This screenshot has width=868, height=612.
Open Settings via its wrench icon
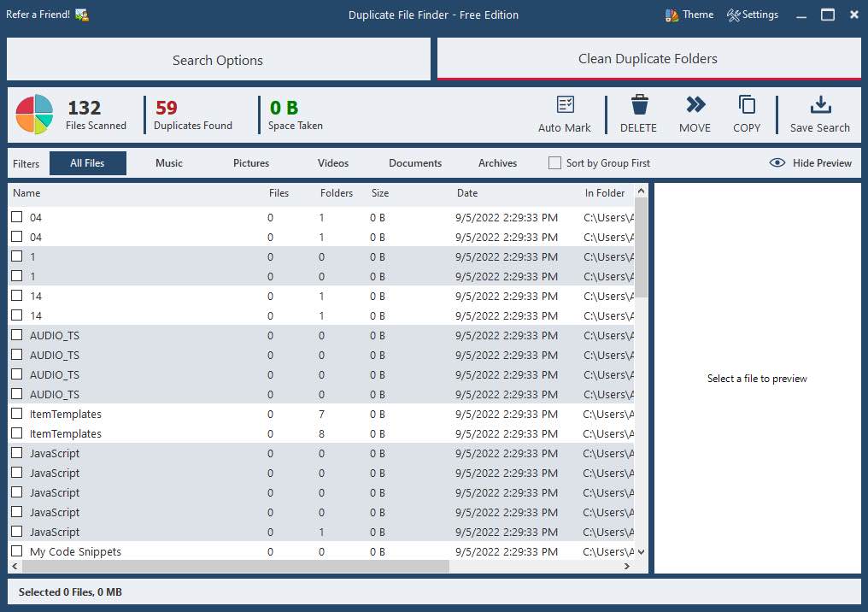click(x=734, y=15)
